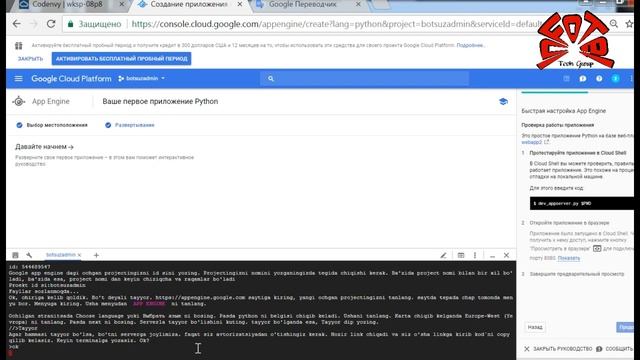Open the webapp2 link in the tutorial

[531, 142]
